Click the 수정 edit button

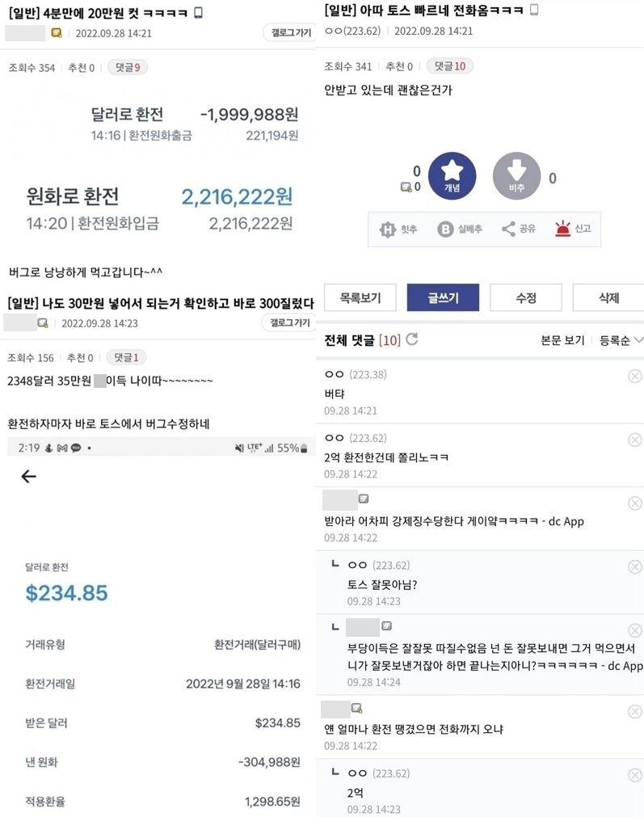click(525, 297)
